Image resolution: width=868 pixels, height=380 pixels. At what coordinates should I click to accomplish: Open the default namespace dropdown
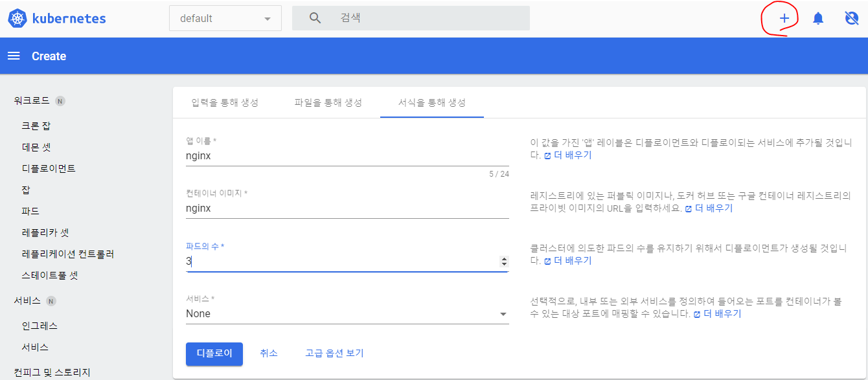coord(225,18)
